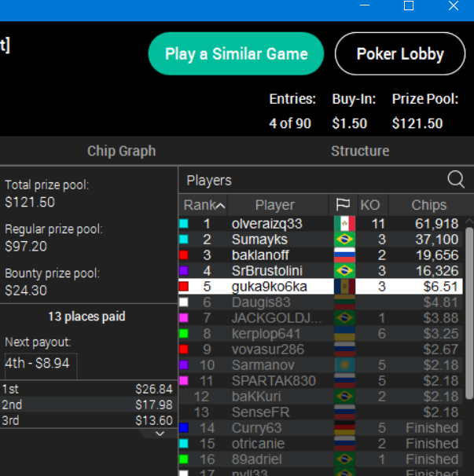
Task: Click Brazil flag beside Sumayks
Action: click(x=344, y=240)
